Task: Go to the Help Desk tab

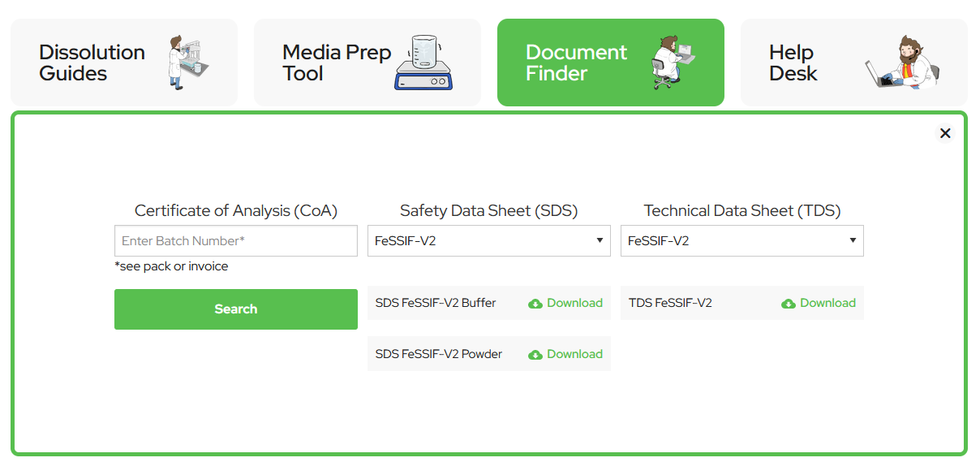Action: click(793, 63)
